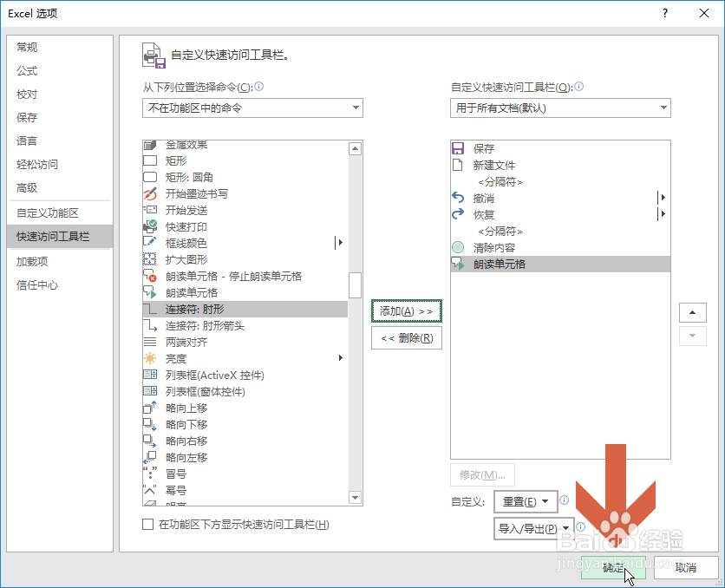Open the 从下列位置选择命令 dropdown
The width and height of the screenshot is (725, 588).
pyautogui.click(x=252, y=108)
